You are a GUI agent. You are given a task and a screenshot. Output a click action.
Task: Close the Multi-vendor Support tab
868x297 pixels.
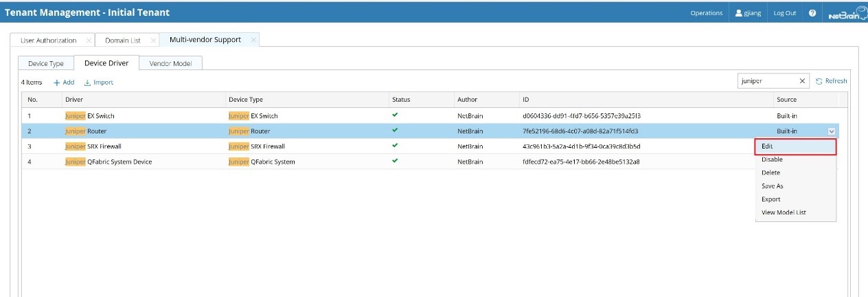(253, 40)
